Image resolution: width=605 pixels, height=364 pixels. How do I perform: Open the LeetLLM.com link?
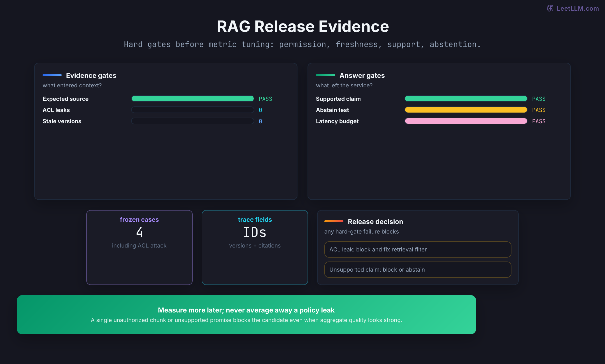[x=578, y=8]
